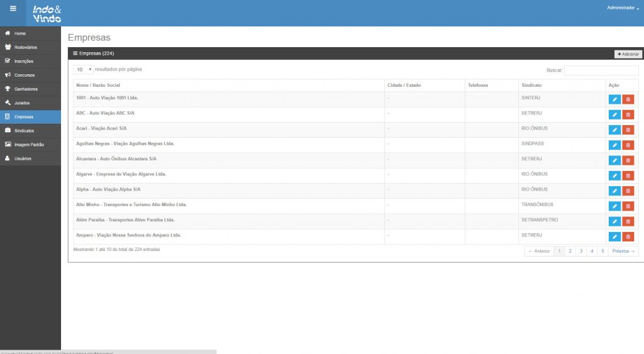Go to the Próxima page
The width and height of the screenshot is (644, 354).
(x=624, y=251)
